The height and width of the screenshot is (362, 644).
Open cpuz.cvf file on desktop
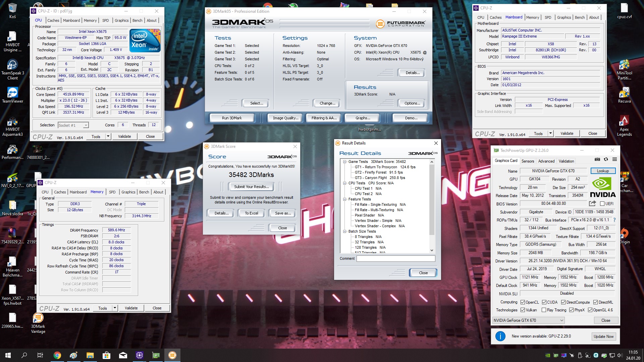tap(624, 11)
